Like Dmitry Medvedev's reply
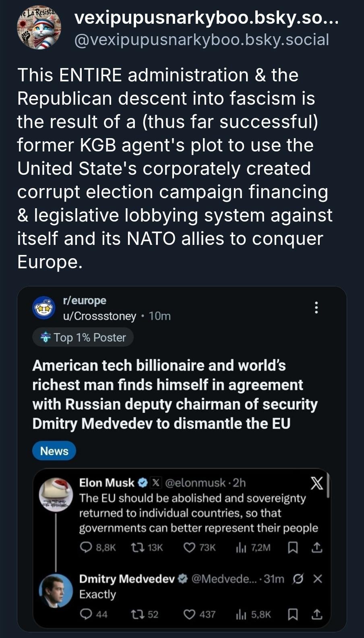Viewport: 364px width, 638px height. coord(189,614)
